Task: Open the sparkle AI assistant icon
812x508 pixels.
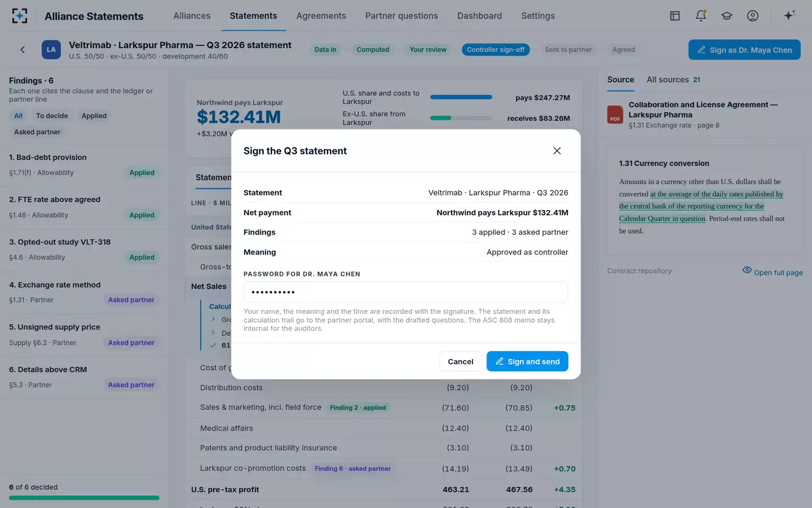Action: pos(789,15)
